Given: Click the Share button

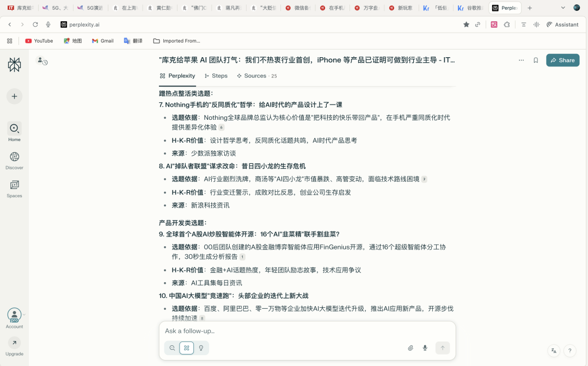Looking at the screenshot, I should click(x=562, y=60).
